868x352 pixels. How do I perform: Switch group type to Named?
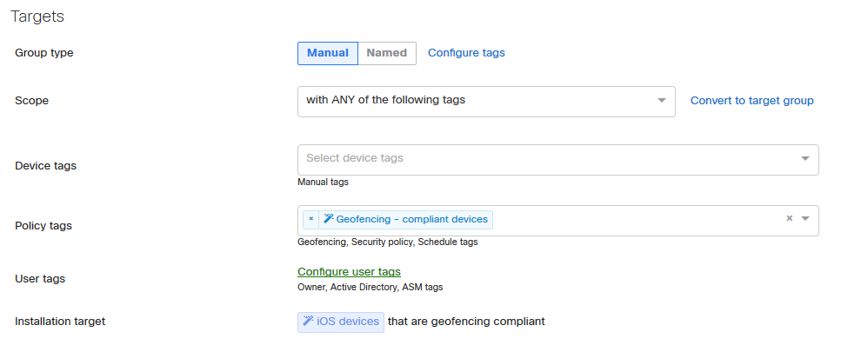(387, 53)
